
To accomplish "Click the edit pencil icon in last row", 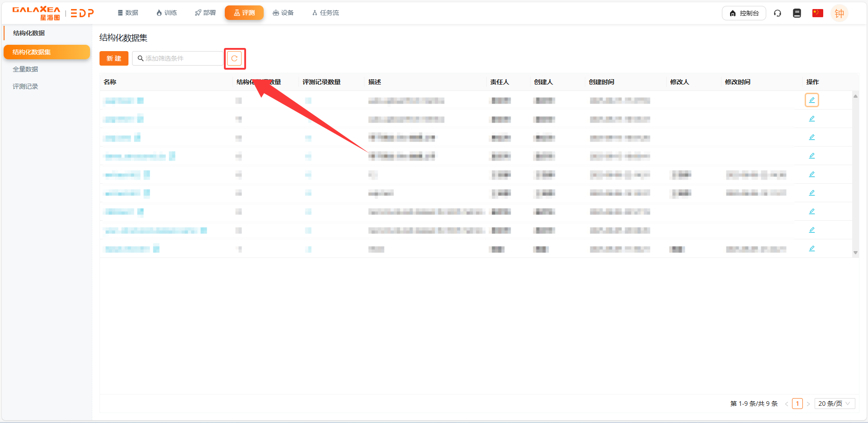I will click(811, 248).
